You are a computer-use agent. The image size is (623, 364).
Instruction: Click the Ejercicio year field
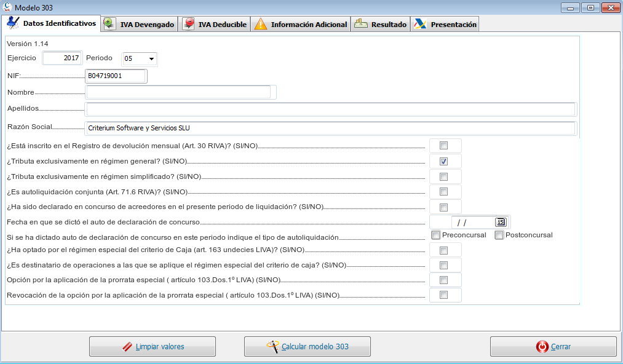(62, 58)
